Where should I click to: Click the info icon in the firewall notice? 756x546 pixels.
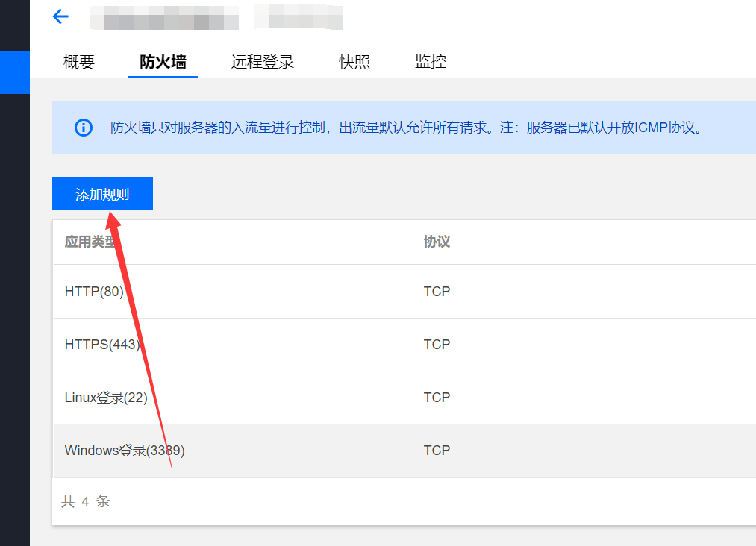pyautogui.click(x=84, y=128)
